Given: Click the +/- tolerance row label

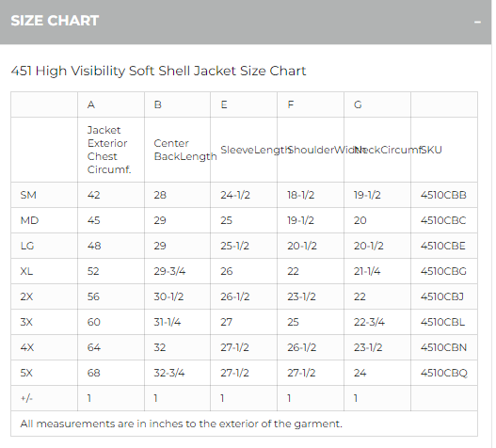Looking at the screenshot, I should (x=26, y=398).
